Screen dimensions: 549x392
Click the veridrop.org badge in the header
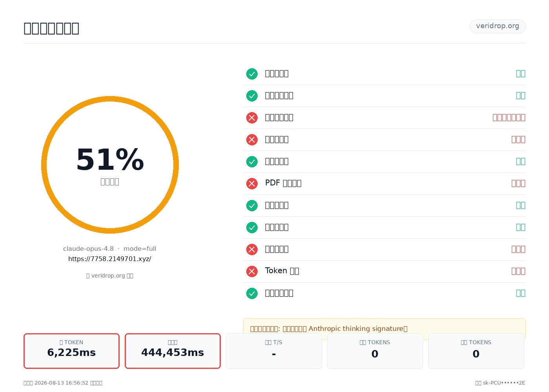pyautogui.click(x=498, y=26)
